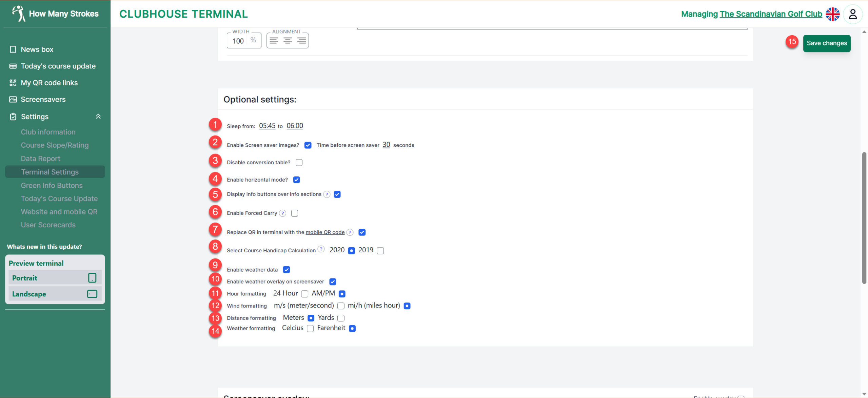Click the News box phone icon

point(13,49)
